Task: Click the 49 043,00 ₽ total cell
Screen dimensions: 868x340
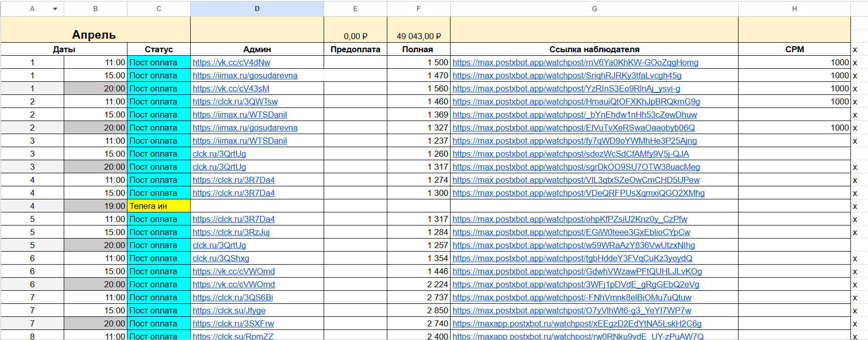Action: click(x=418, y=36)
